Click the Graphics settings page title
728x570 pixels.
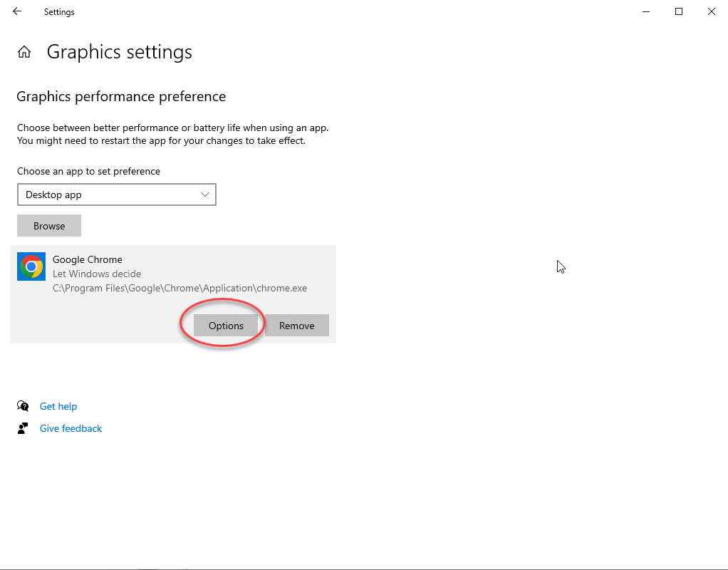click(120, 51)
